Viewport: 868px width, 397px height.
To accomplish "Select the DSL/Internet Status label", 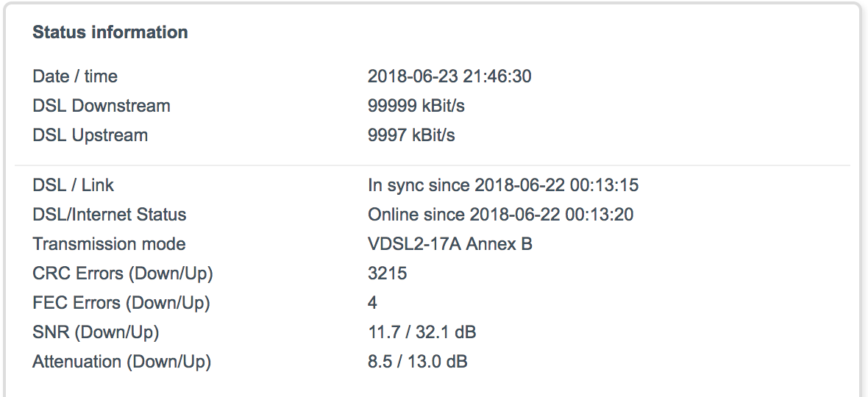I will pyautogui.click(x=110, y=215).
